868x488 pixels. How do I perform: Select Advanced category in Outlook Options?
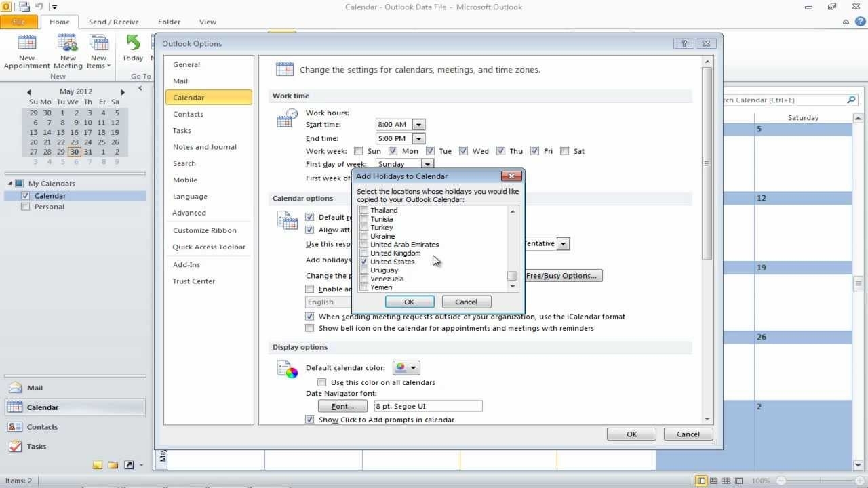click(x=208, y=213)
